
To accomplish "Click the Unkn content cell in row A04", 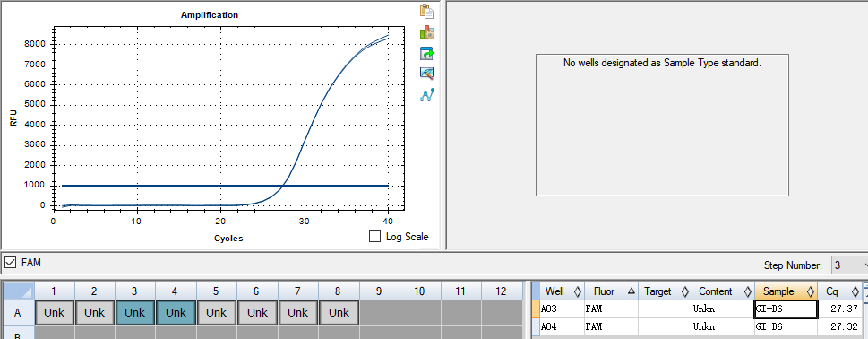I will click(723, 326).
